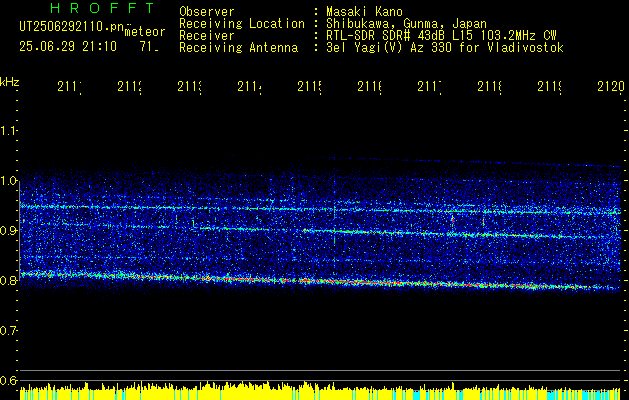Image resolution: width=629 pixels, height=400 pixels.
Task: Click the 0.9 kHz frequency label
Action: [8, 230]
